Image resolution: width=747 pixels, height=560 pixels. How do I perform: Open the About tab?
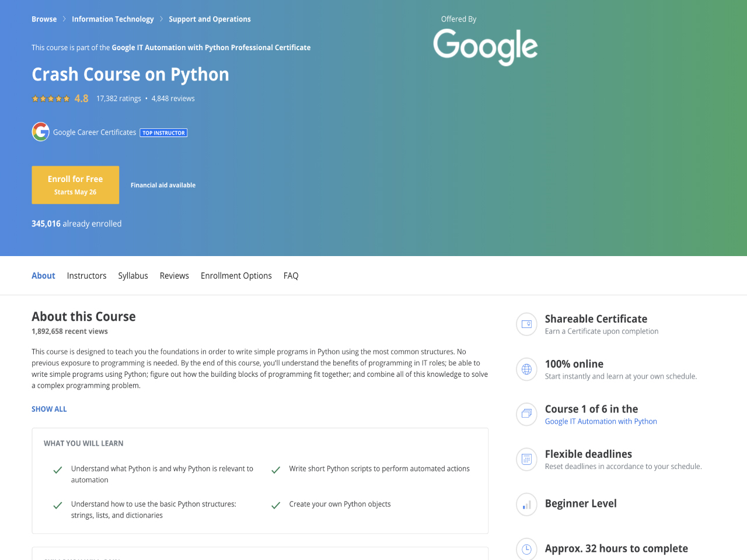tap(43, 276)
